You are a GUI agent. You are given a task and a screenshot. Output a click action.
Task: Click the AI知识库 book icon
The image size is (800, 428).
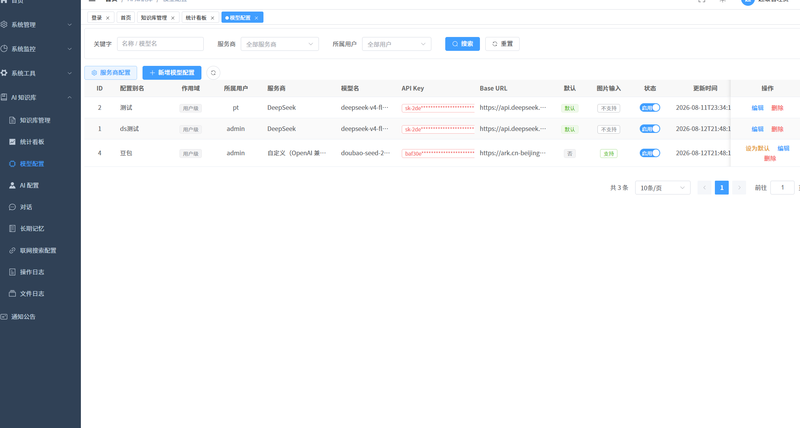point(4,97)
